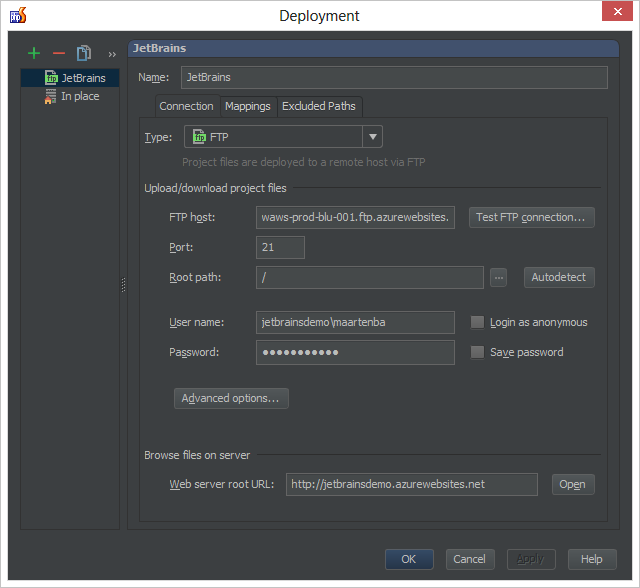Viewport: 640px width, 588px height.
Task: Edit the Port field
Action: pos(280,247)
